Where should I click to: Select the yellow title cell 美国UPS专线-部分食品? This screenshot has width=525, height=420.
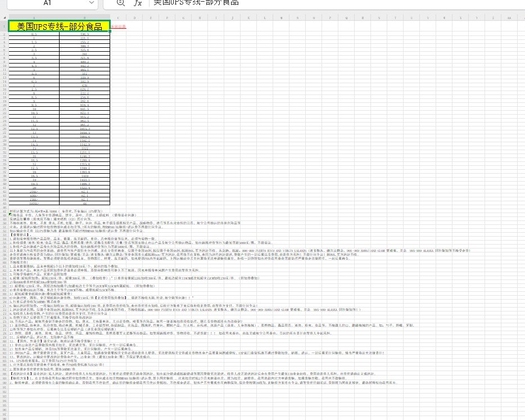(x=60, y=26)
